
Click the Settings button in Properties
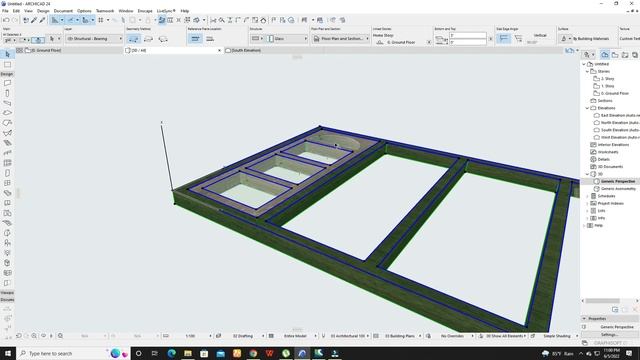click(609, 335)
